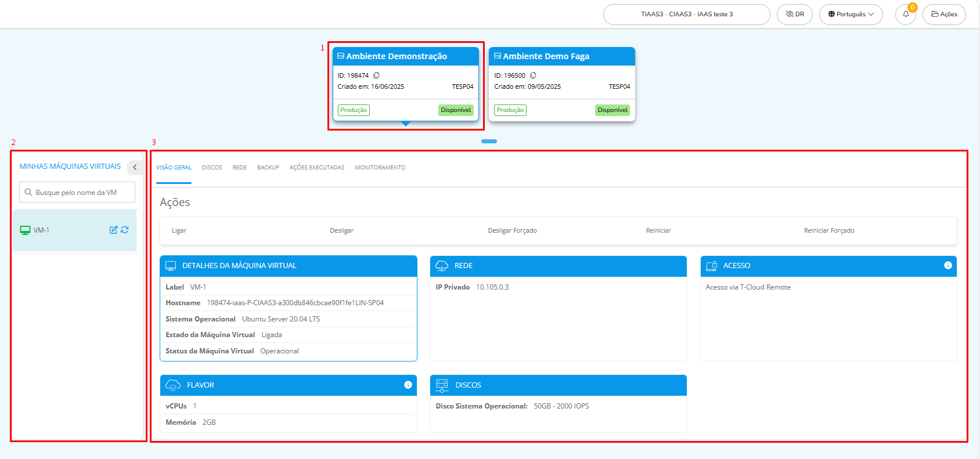The height and width of the screenshot is (459, 980).
Task: Click the Minhas Máquinas Virtuais heading
Action: (70, 167)
